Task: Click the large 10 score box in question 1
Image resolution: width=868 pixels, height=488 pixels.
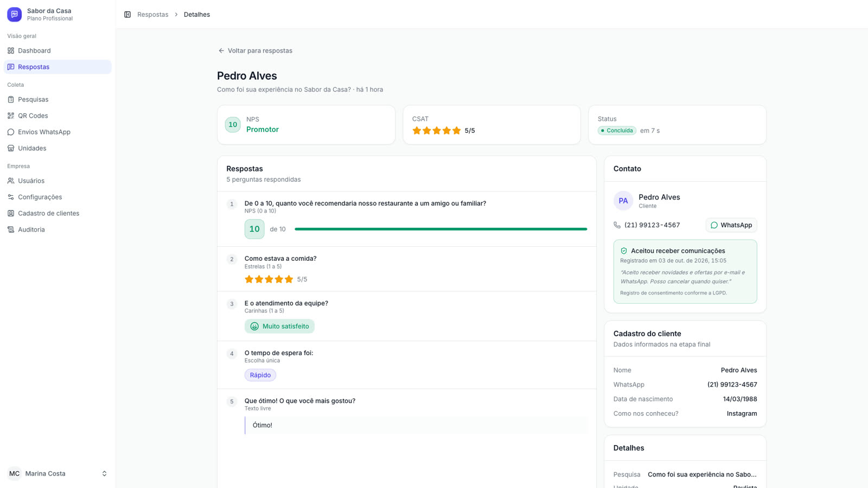Action: (254, 229)
